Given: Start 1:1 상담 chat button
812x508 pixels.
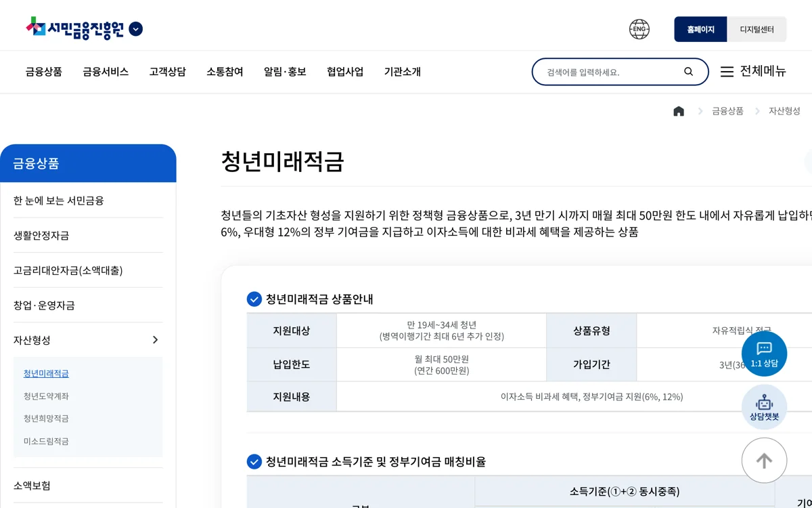Looking at the screenshot, I should pos(764,354).
